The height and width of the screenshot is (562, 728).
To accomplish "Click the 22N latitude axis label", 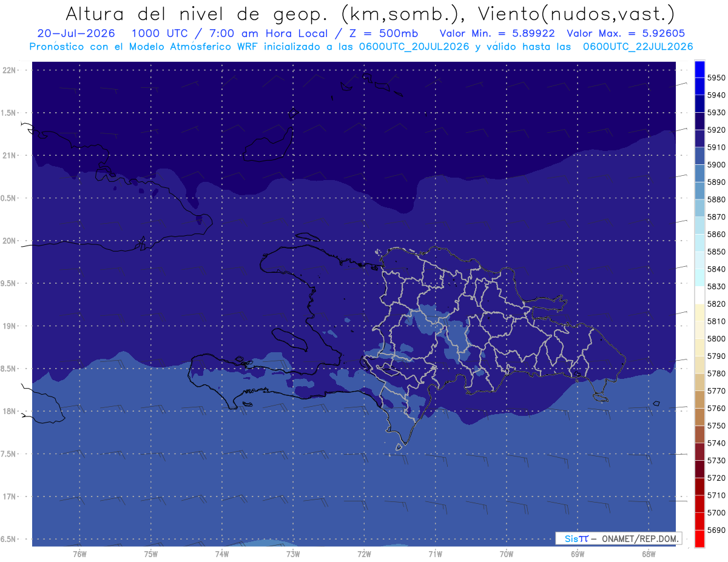I will pos(10,70).
